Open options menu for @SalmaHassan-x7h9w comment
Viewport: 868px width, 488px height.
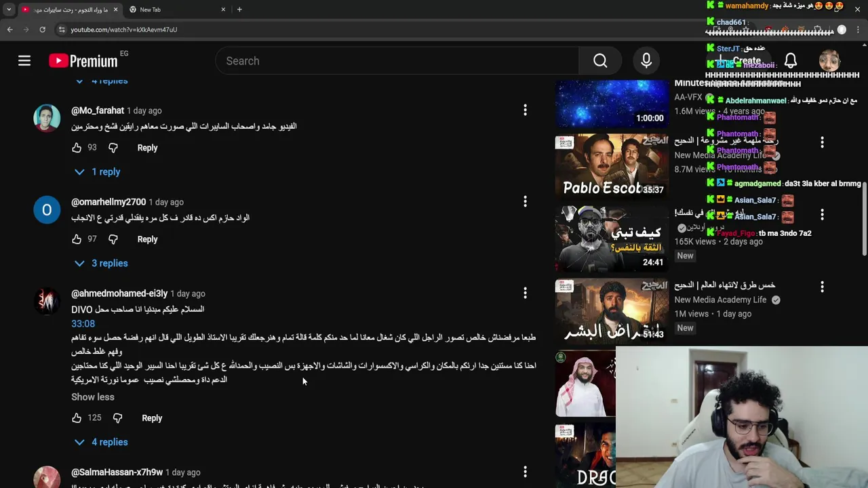pos(525,472)
